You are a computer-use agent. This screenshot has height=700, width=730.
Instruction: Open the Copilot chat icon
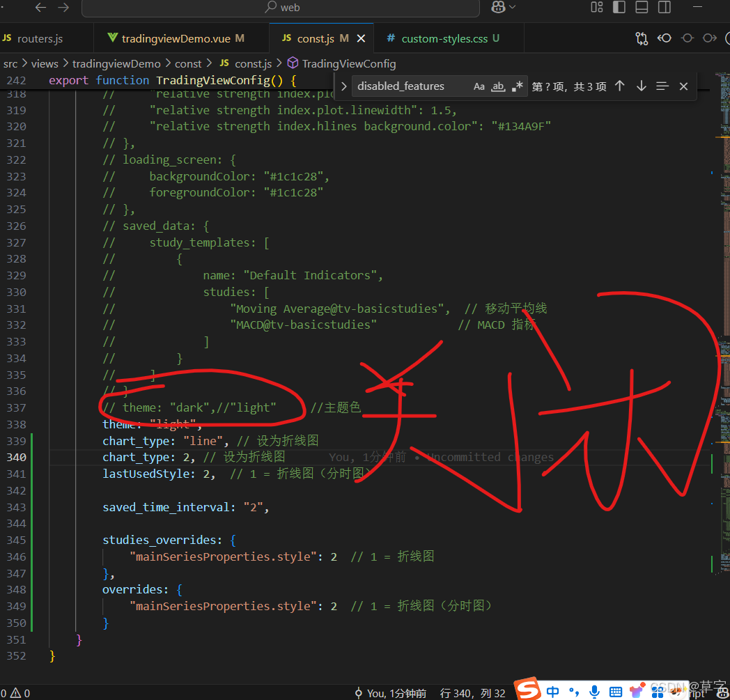[498, 7]
